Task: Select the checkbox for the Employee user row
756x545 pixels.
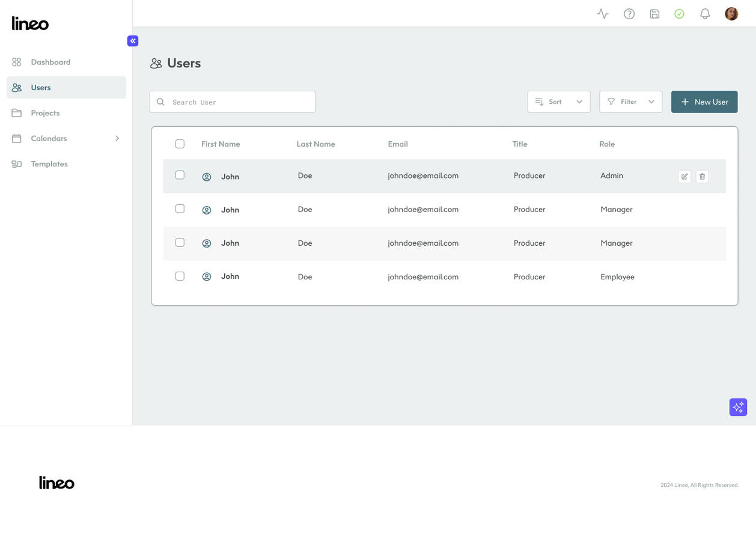Action: coord(180,276)
